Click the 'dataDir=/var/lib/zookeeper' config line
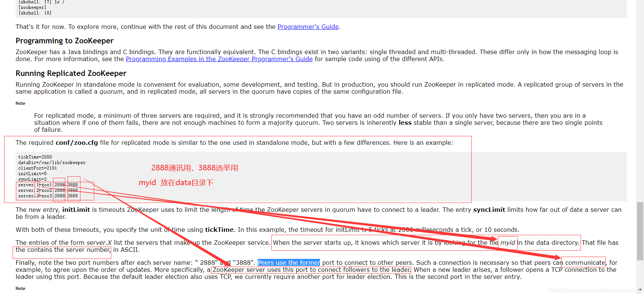Screen dimensions: 644x297 coord(52,163)
